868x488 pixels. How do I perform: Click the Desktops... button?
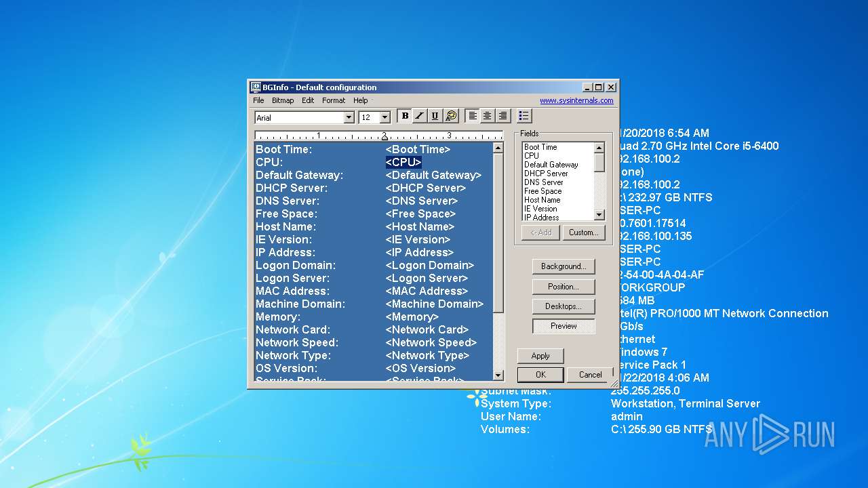pyautogui.click(x=563, y=306)
